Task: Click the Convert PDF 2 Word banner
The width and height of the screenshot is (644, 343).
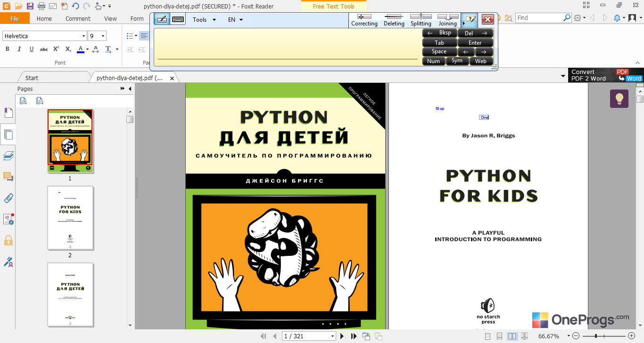Action: click(606, 75)
